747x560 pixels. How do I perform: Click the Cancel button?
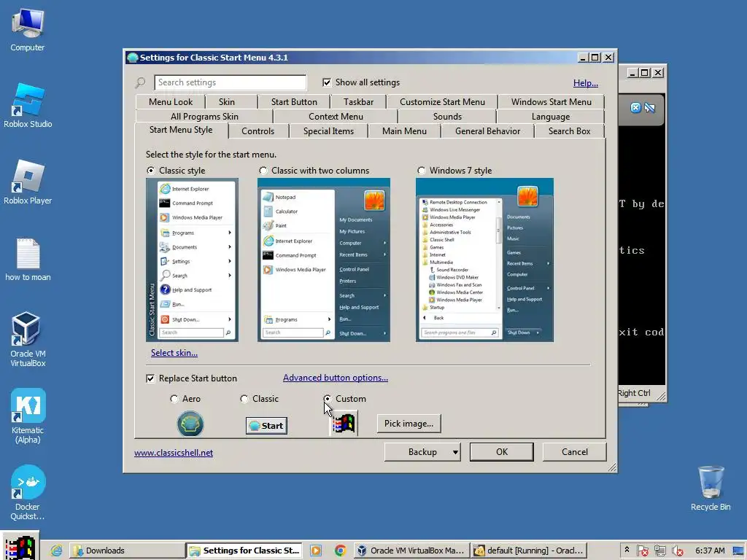tap(575, 452)
